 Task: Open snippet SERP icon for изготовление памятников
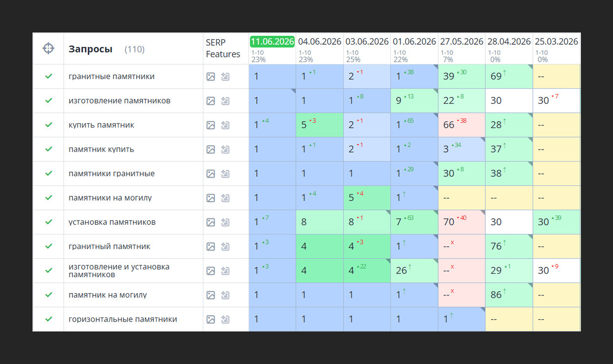225,101
